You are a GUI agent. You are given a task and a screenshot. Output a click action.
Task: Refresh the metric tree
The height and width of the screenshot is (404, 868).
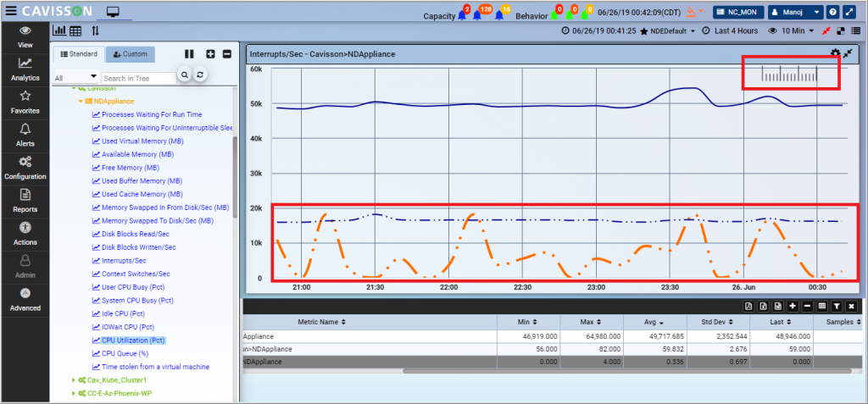200,75
